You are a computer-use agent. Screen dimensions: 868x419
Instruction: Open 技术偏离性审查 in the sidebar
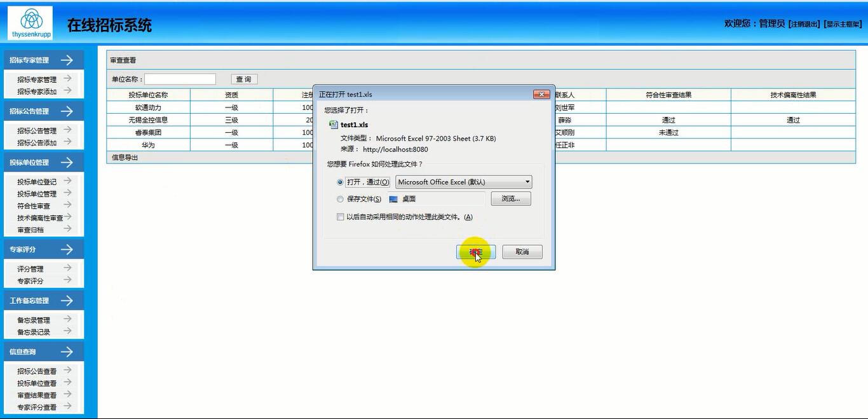point(40,218)
